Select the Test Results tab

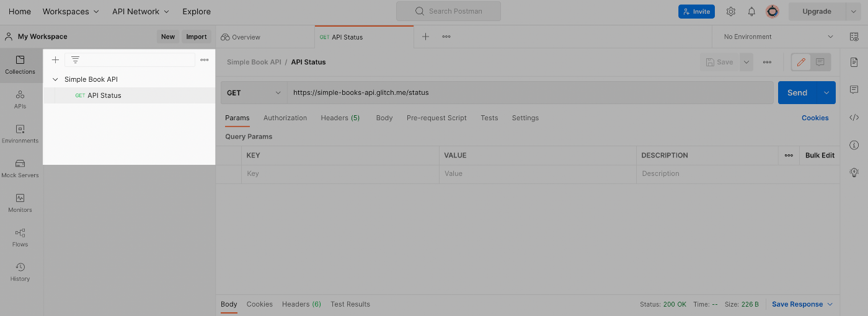pyautogui.click(x=350, y=304)
